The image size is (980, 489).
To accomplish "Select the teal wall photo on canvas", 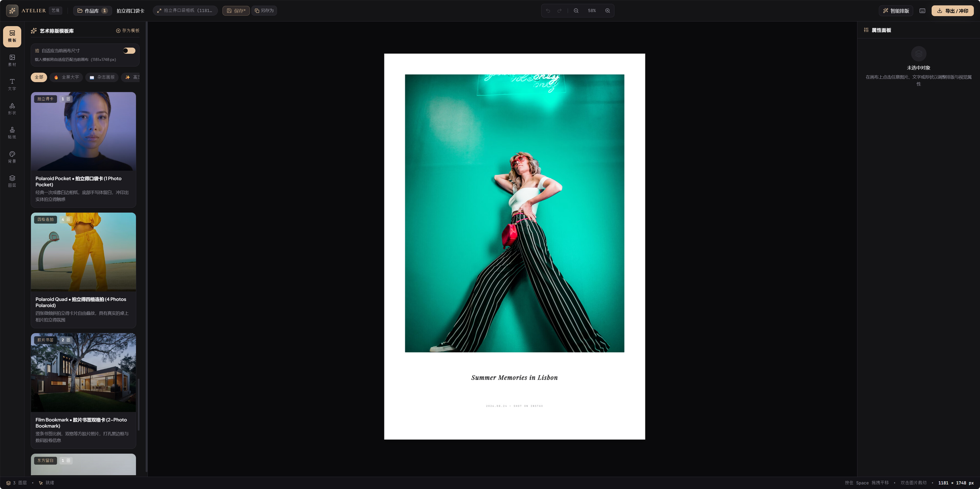I will (514, 213).
